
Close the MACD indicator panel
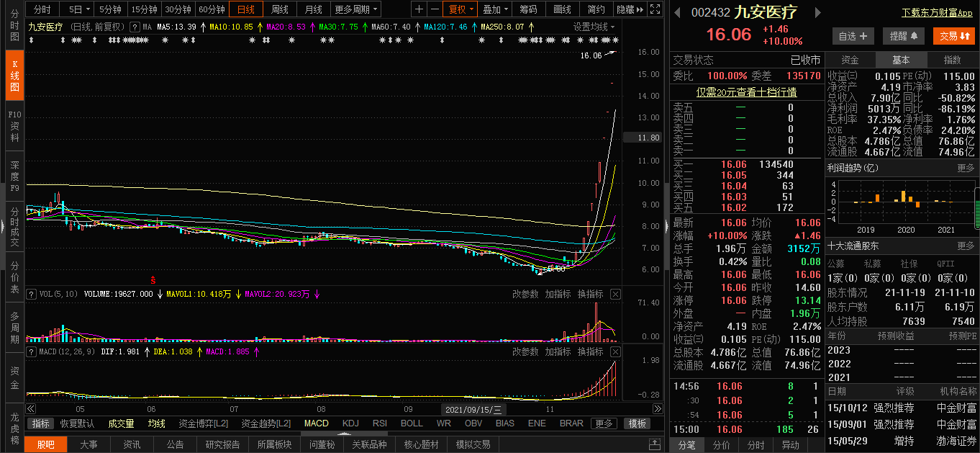tap(615, 351)
